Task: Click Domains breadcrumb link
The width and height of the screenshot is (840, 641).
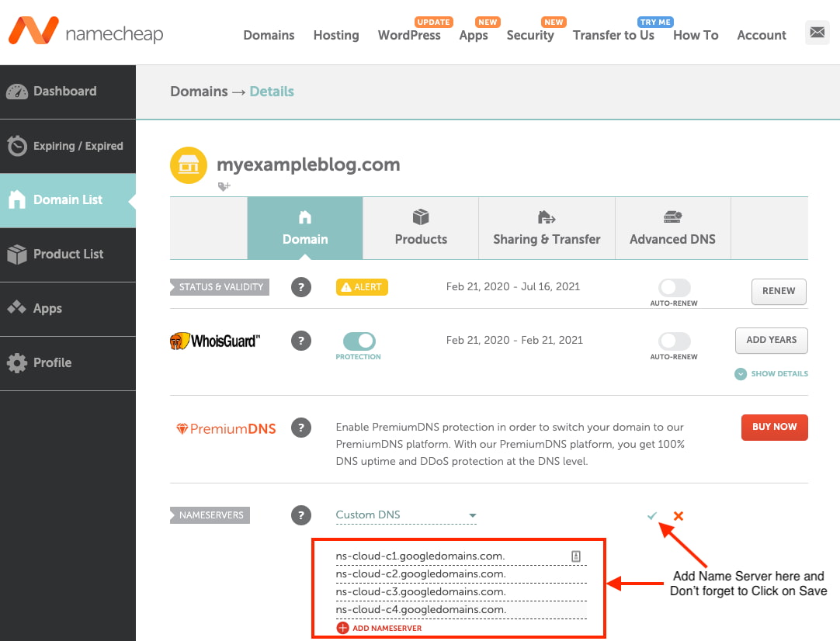Action: point(199,92)
